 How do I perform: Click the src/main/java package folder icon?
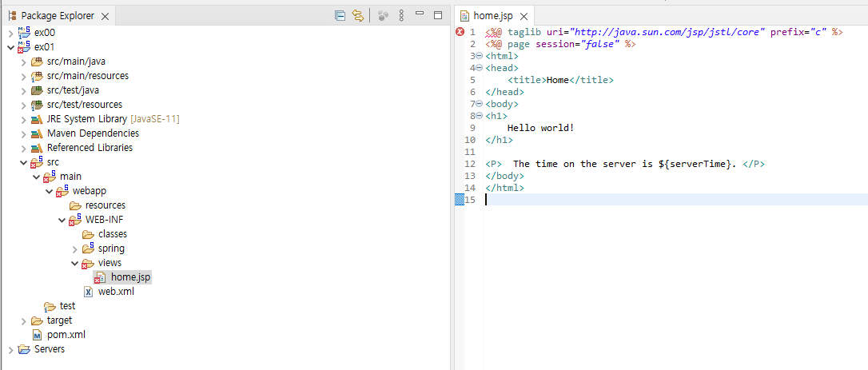click(37, 62)
